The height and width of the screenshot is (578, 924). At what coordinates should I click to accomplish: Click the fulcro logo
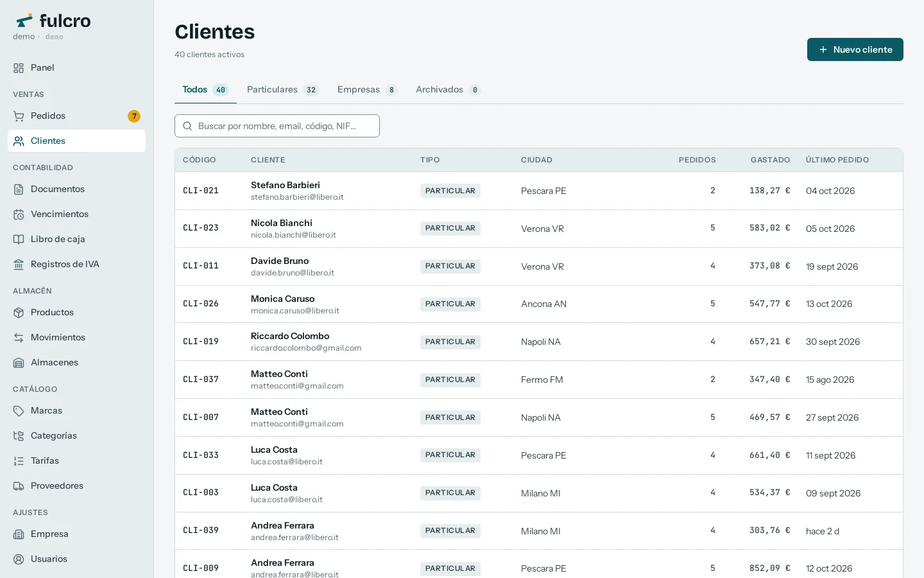(53, 21)
